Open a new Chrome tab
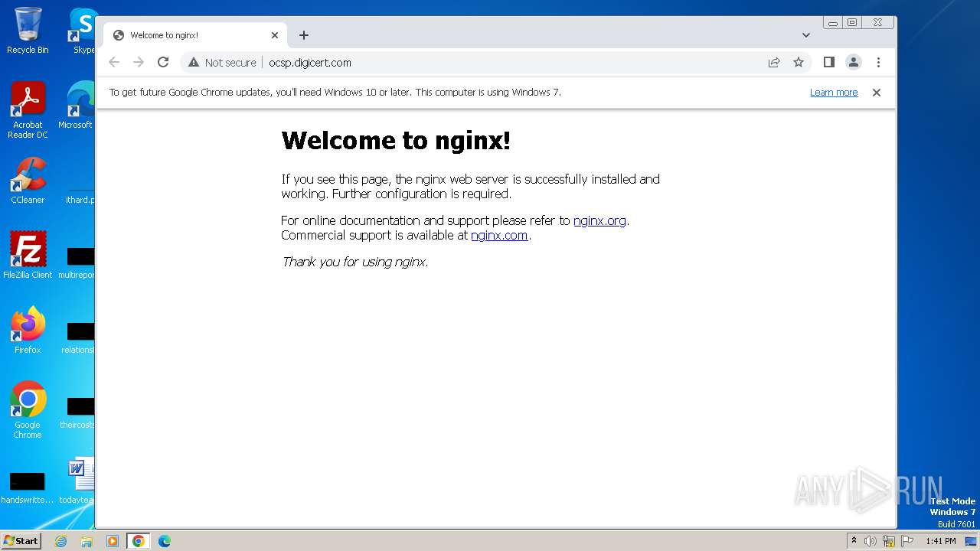 304,35
